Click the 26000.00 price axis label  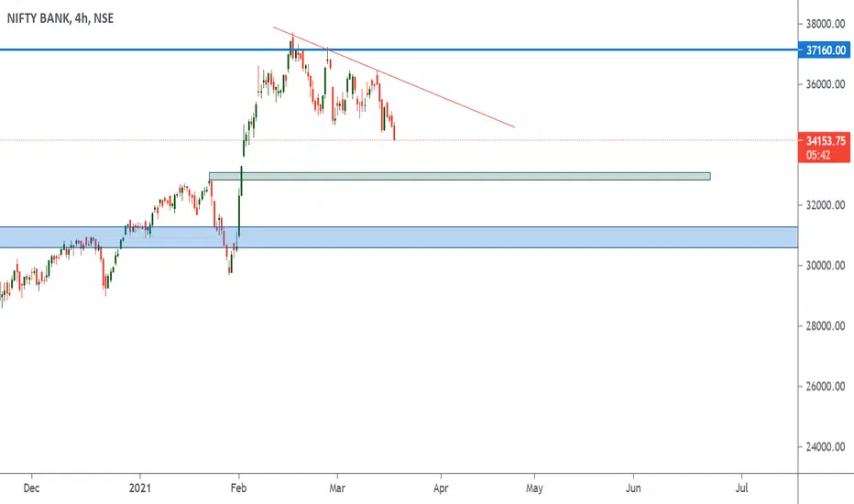click(x=826, y=387)
